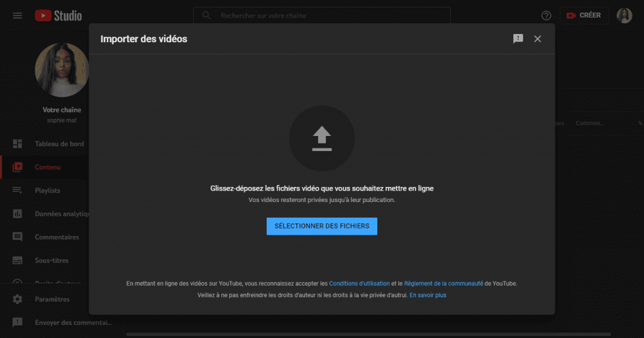Click the 'Glissez-déposez les fichiers vidéo' text
Screen dimensions: 644x338
322,188
